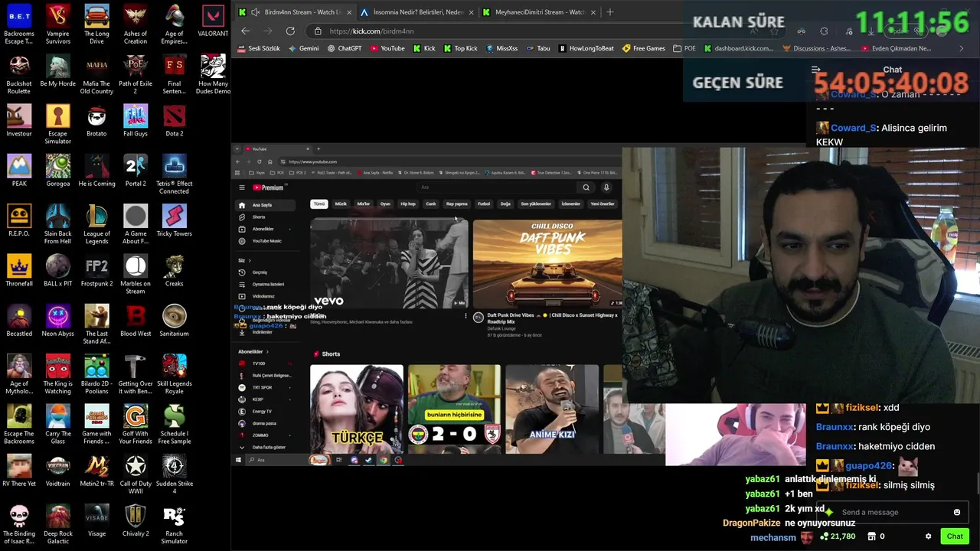Launch Metin2 tr-TR from the desktop
Screen dimensions: 980x551
coord(96,471)
